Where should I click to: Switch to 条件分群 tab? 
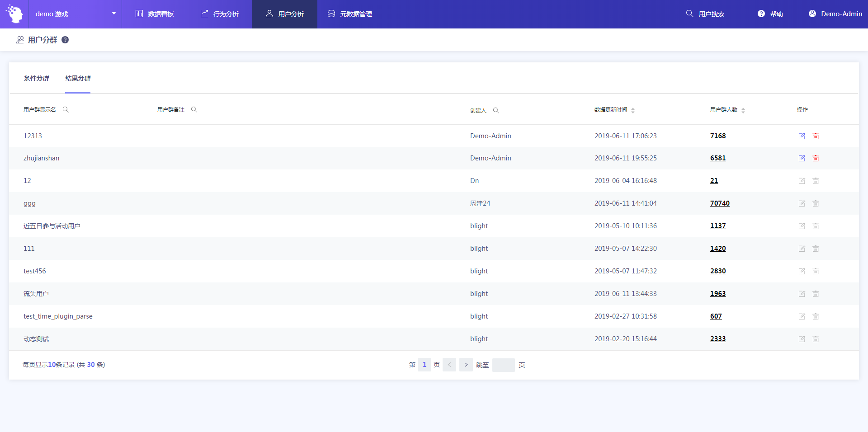point(36,78)
